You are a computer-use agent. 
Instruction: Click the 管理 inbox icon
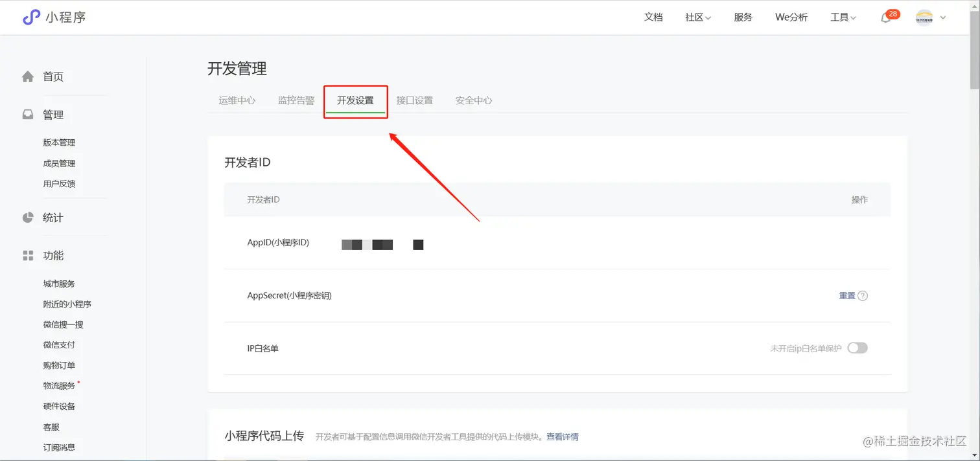[x=28, y=115]
